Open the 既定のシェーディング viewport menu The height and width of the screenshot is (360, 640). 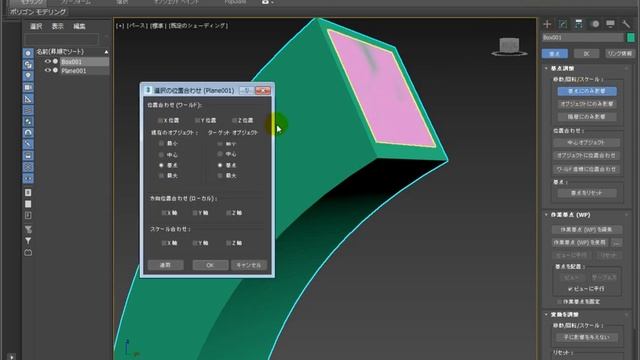click(x=198, y=26)
